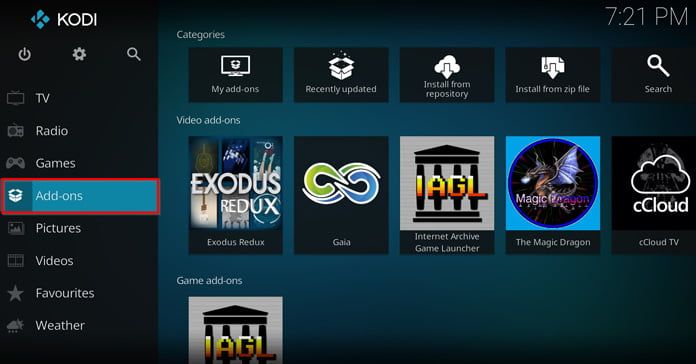
Task: Click the Favourites star icon
Action: pyautogui.click(x=16, y=293)
